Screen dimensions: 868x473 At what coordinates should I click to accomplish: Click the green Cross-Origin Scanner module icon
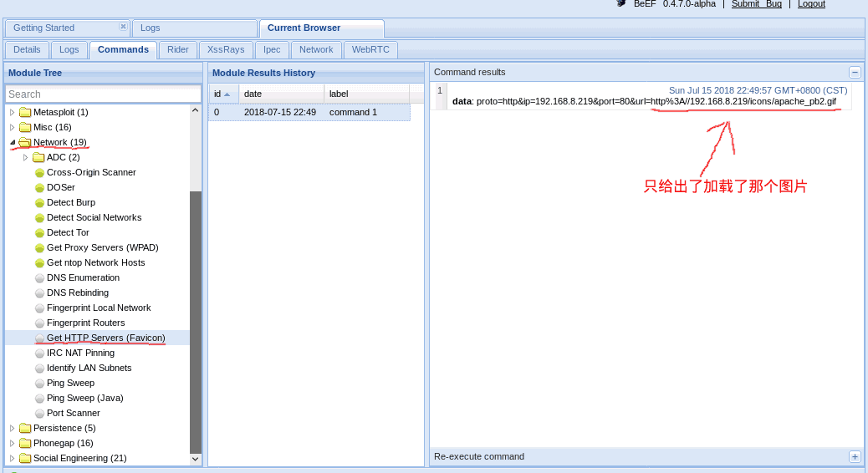[39, 173]
